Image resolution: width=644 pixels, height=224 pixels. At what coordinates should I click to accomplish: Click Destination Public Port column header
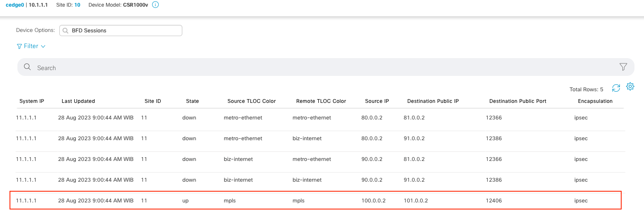click(x=518, y=101)
